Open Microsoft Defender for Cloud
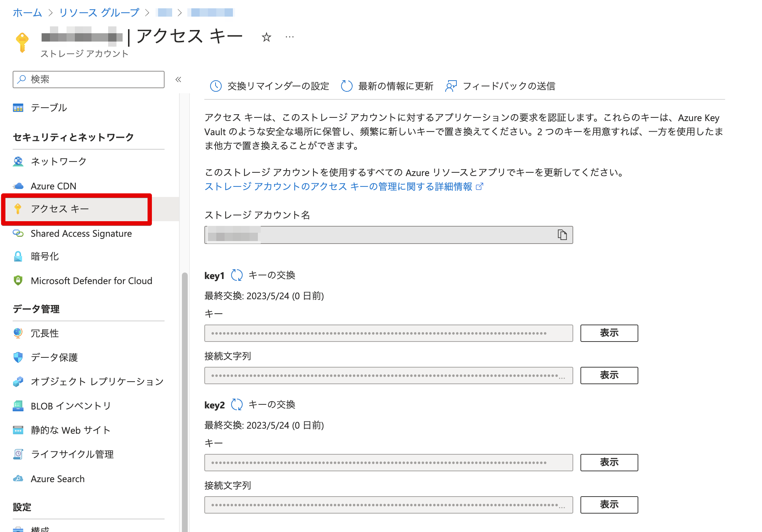Image resolution: width=762 pixels, height=532 pixels. pyautogui.click(x=91, y=281)
